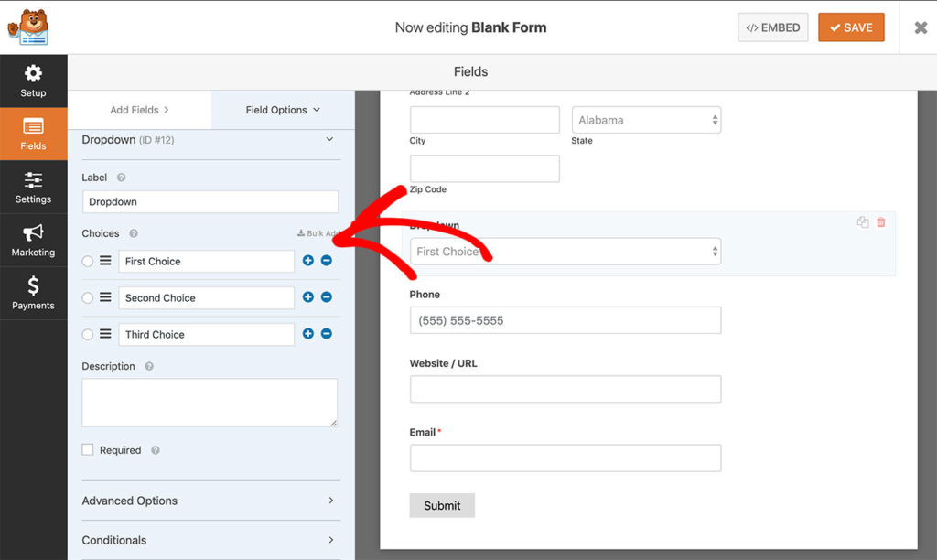Select the radio button beside First Choice
This screenshot has width=937, height=560.
pos(86,261)
